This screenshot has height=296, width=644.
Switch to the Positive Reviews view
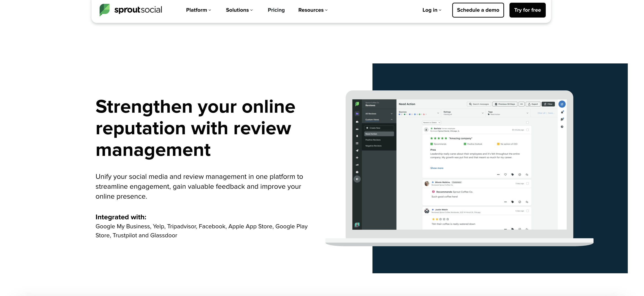pos(373,140)
